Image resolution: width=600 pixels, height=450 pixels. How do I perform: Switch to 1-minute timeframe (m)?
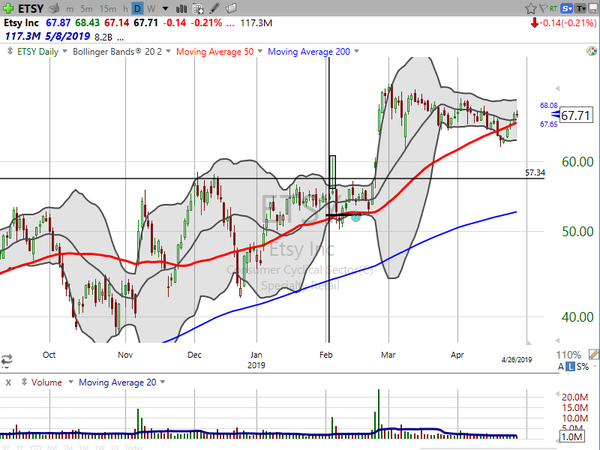pyautogui.click(x=69, y=8)
